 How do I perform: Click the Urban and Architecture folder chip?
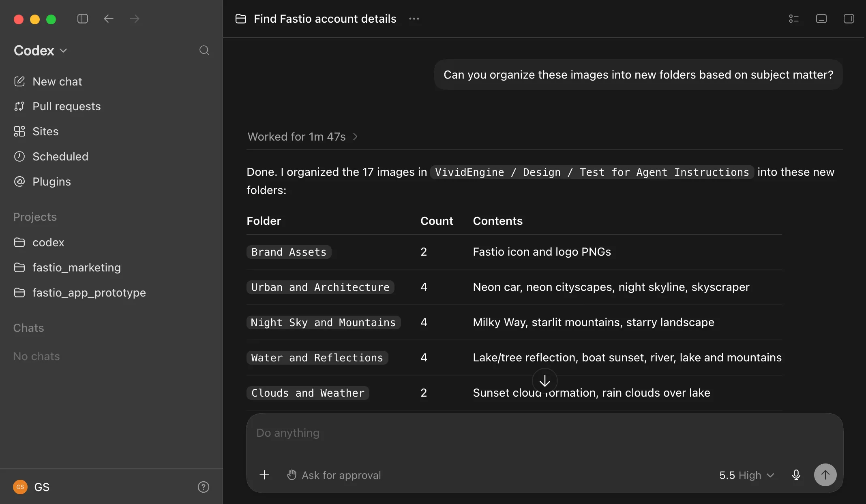(x=320, y=287)
